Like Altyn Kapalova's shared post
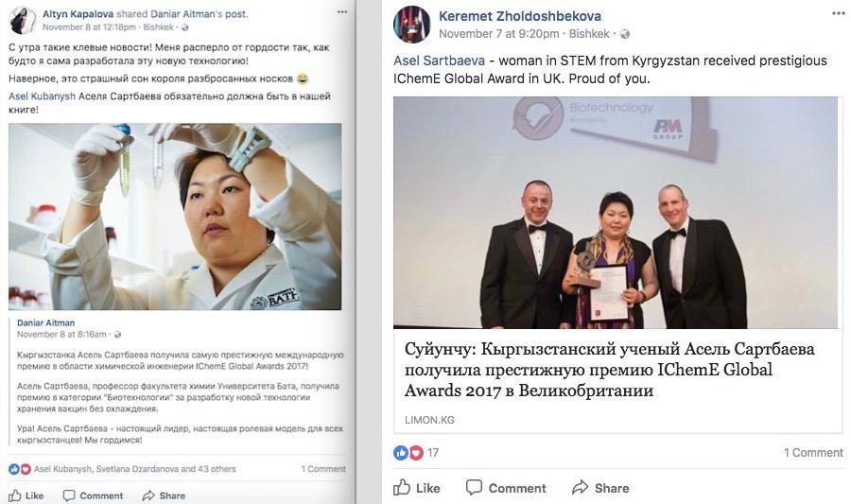Screen dimensions: 851x504 point(26,495)
